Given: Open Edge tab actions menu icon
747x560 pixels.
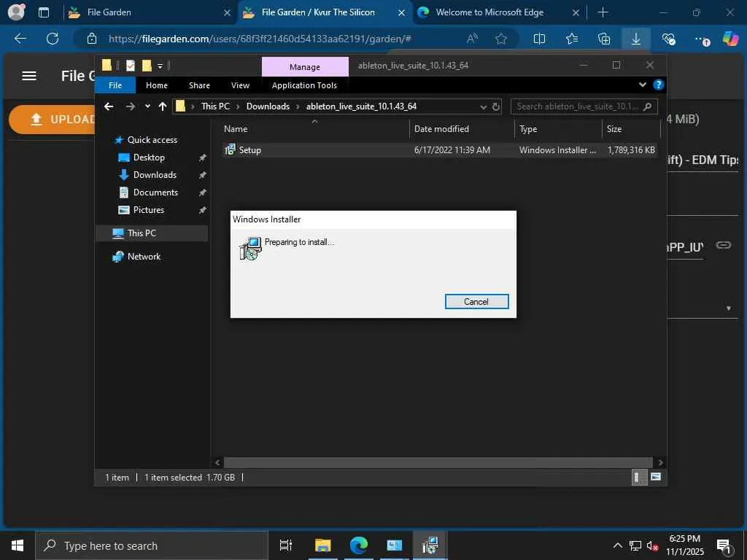Looking at the screenshot, I should tap(43, 12).
